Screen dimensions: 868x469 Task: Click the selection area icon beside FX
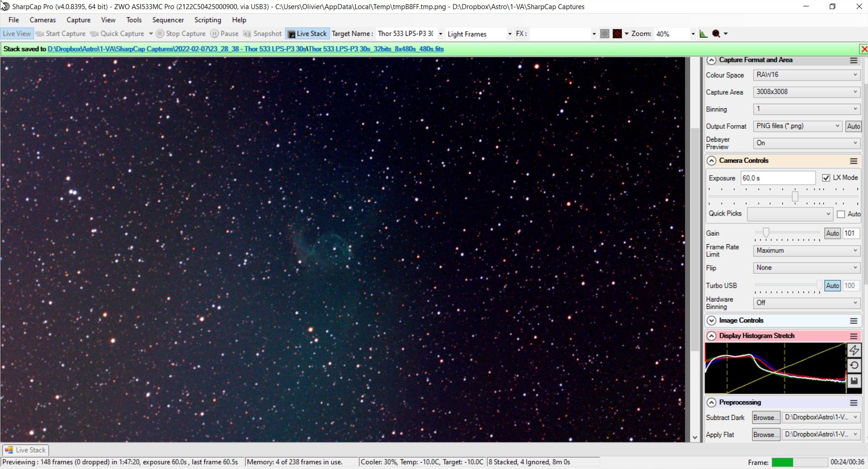[604, 34]
